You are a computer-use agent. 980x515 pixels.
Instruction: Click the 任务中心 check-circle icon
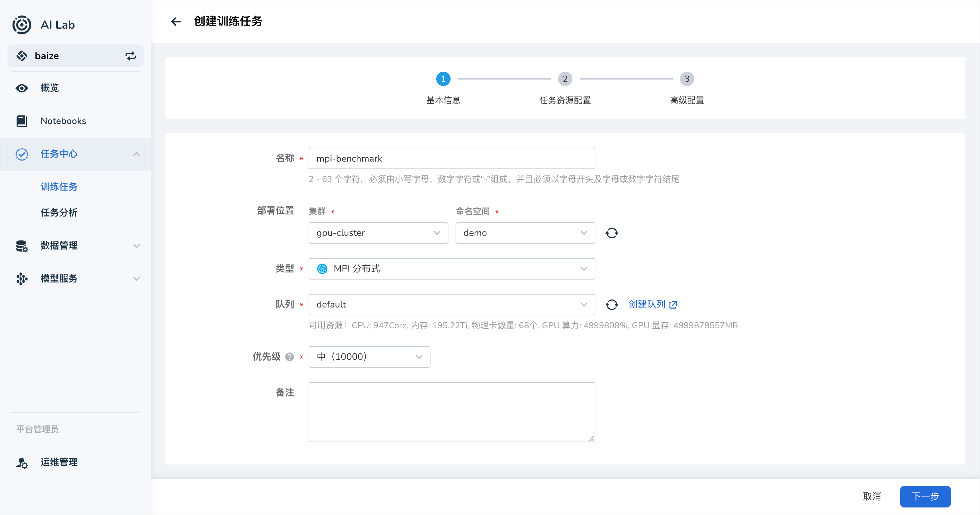pos(22,154)
